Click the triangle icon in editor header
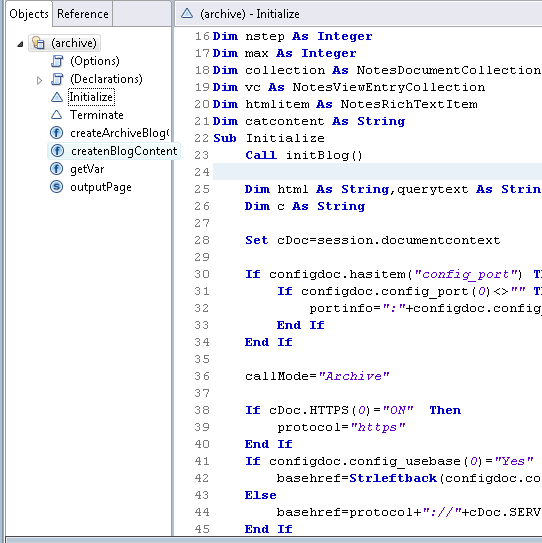The image size is (542, 543). (x=187, y=14)
